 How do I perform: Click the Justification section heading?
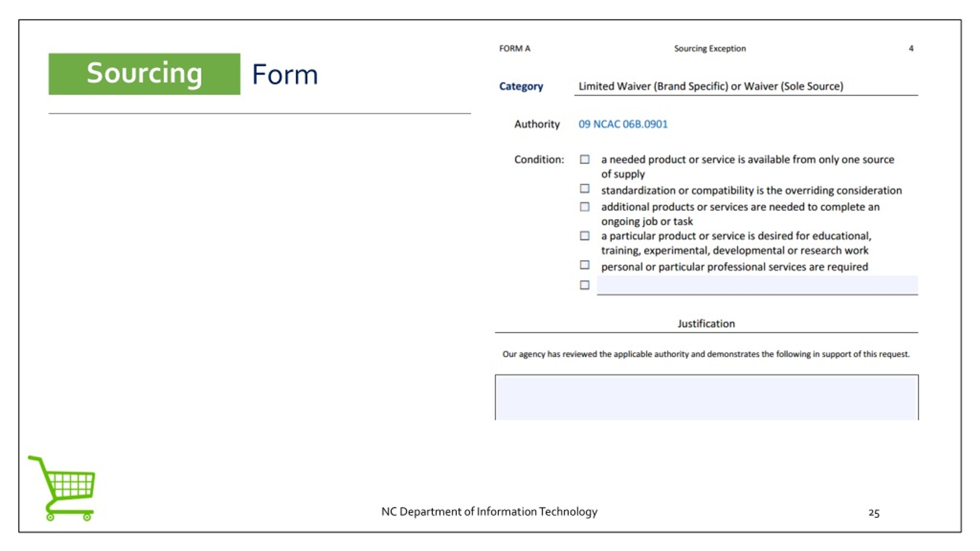coord(706,324)
